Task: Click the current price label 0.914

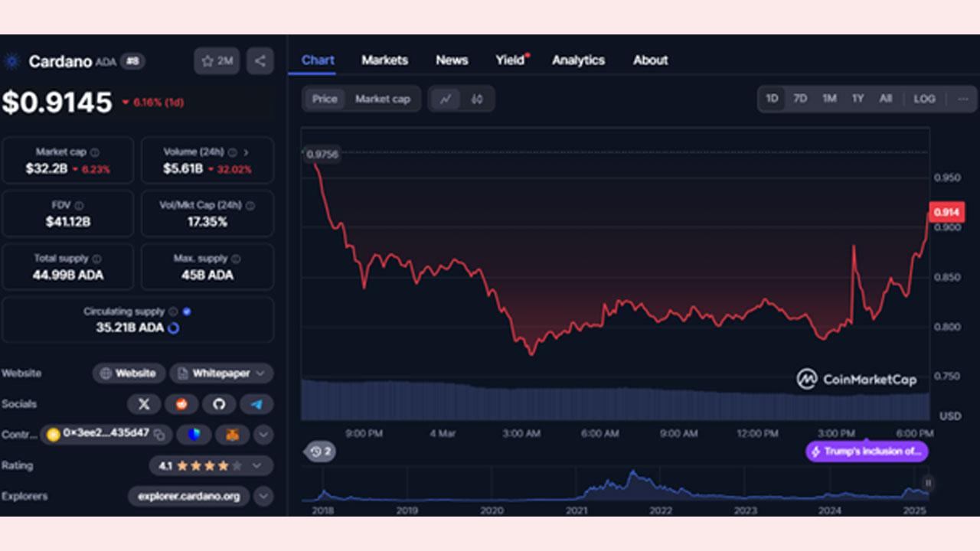Action: tap(946, 212)
